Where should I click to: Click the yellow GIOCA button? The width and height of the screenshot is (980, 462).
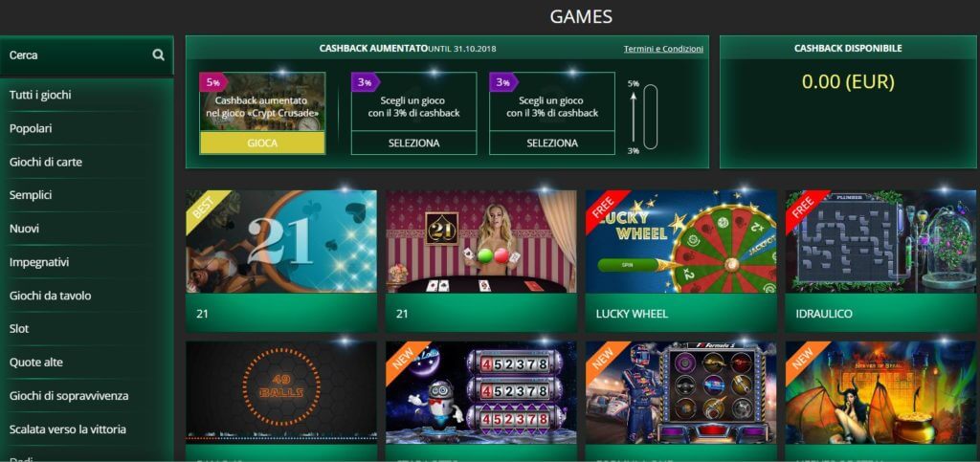click(x=262, y=143)
